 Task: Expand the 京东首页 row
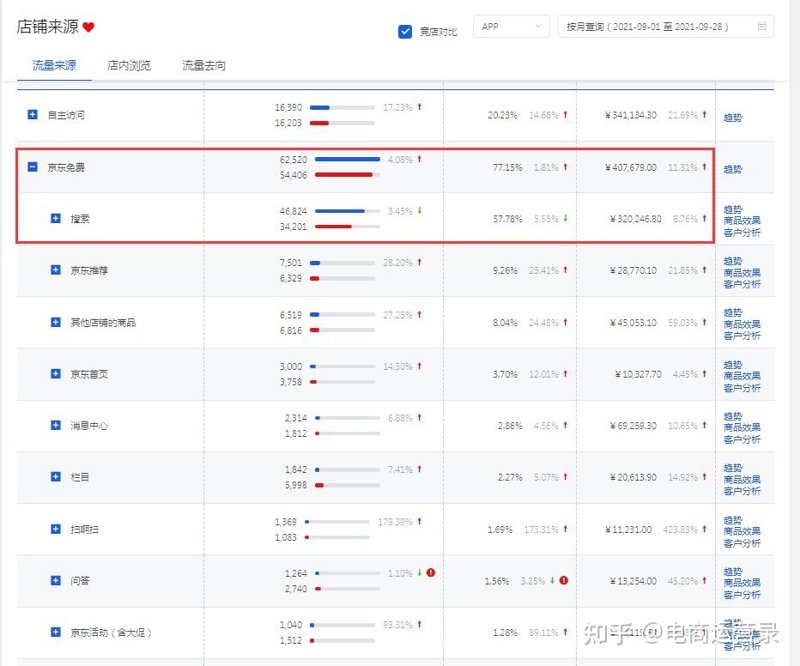tap(56, 374)
